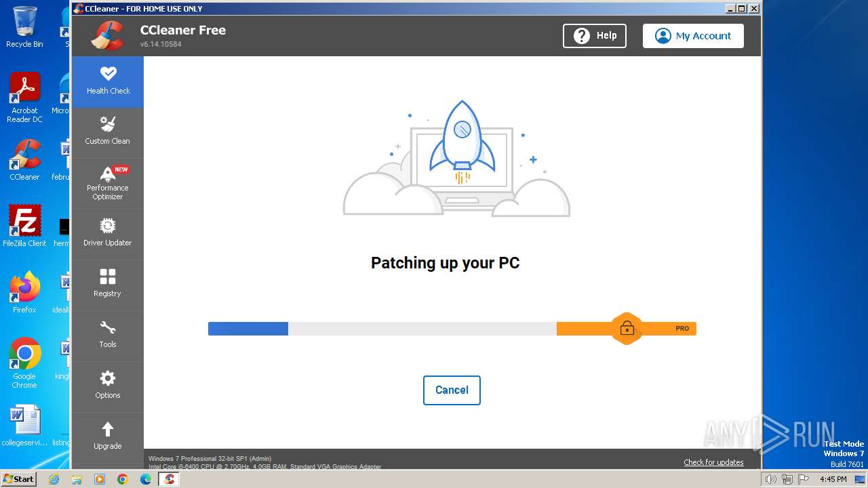Click the Patching up your PC heading

click(446, 263)
